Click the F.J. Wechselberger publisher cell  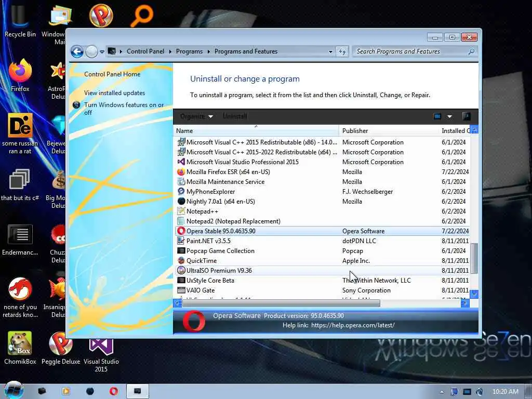point(367,191)
